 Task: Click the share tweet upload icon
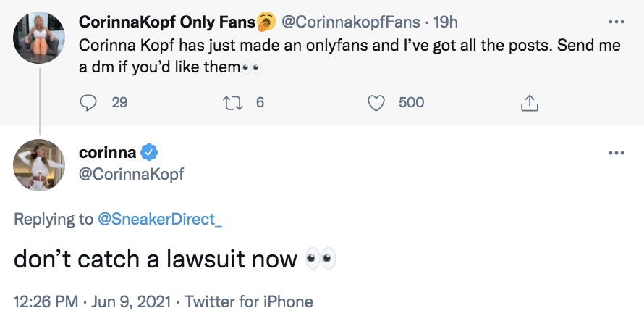[530, 103]
